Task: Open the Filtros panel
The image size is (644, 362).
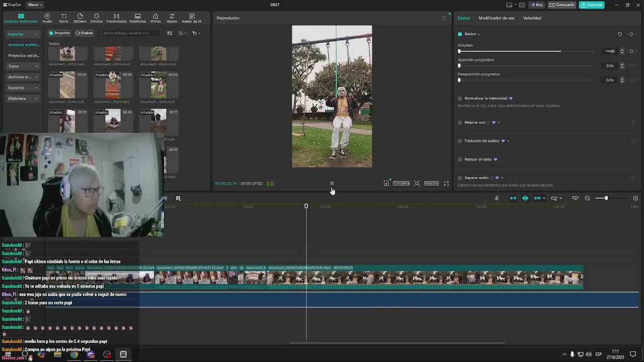Action: click(x=155, y=18)
